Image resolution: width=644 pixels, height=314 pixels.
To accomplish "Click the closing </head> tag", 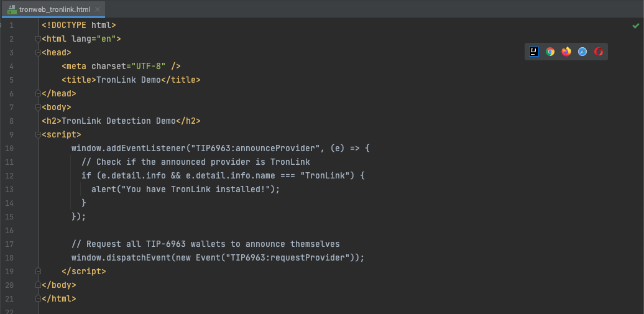I will coord(58,93).
